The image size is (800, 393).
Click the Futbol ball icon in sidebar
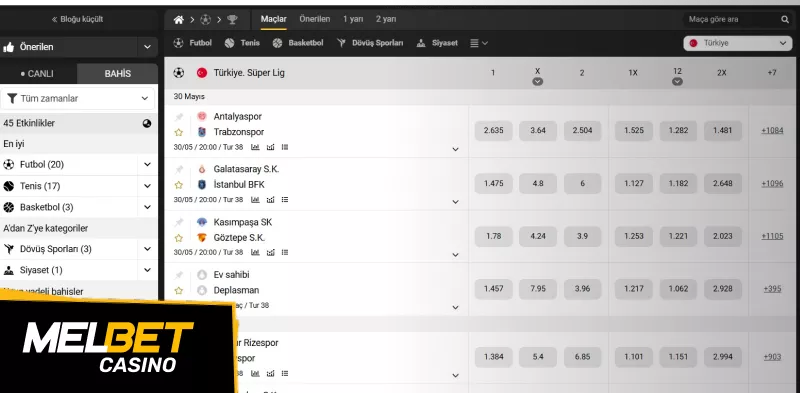(x=9, y=165)
